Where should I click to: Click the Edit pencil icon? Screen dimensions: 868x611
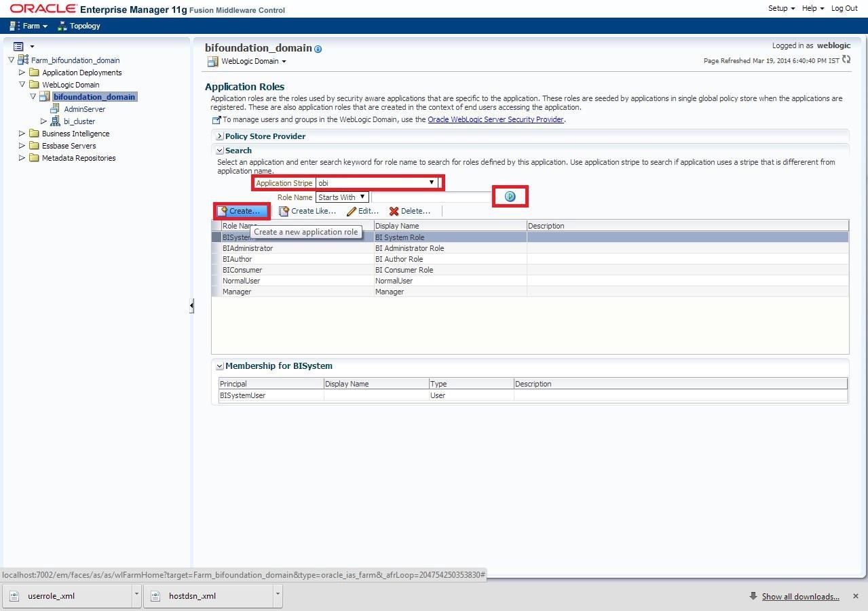(352, 212)
